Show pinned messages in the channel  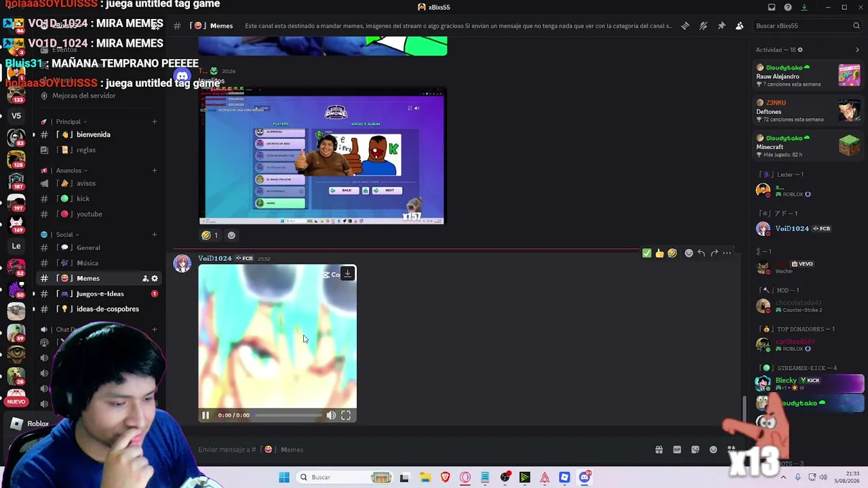click(722, 26)
